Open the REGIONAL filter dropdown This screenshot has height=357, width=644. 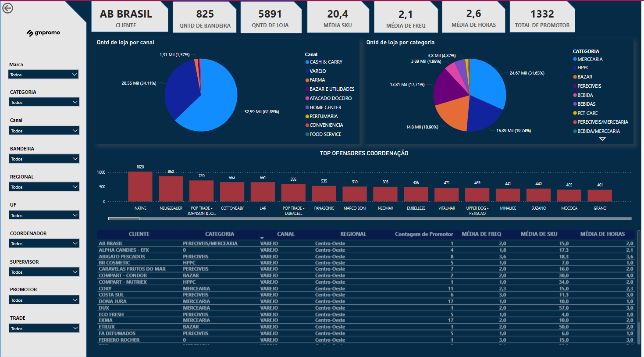44,187
